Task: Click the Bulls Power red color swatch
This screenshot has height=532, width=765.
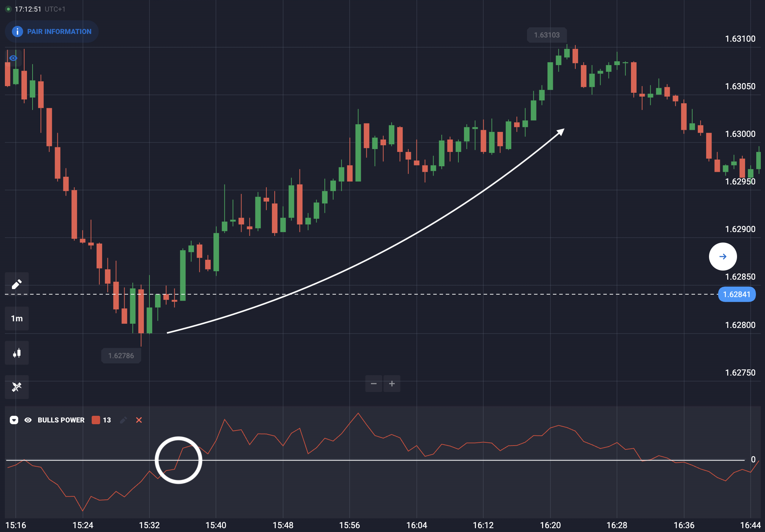Action: [96, 420]
